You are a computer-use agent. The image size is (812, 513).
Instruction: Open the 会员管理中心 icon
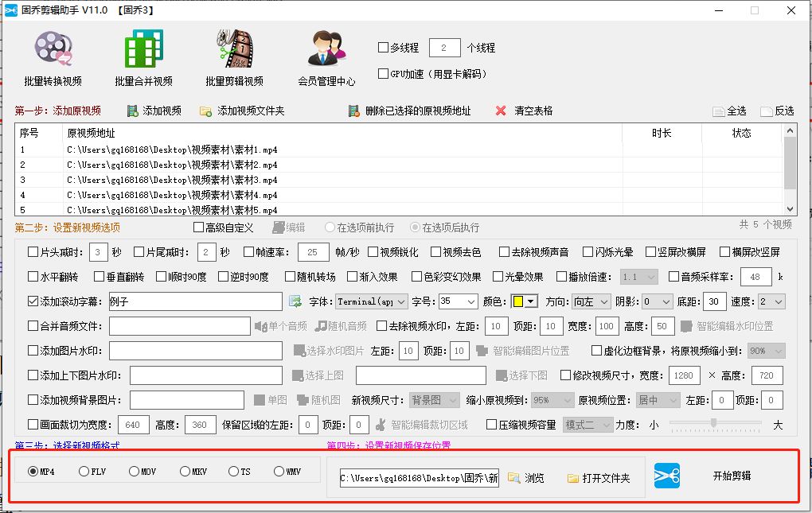coord(326,49)
